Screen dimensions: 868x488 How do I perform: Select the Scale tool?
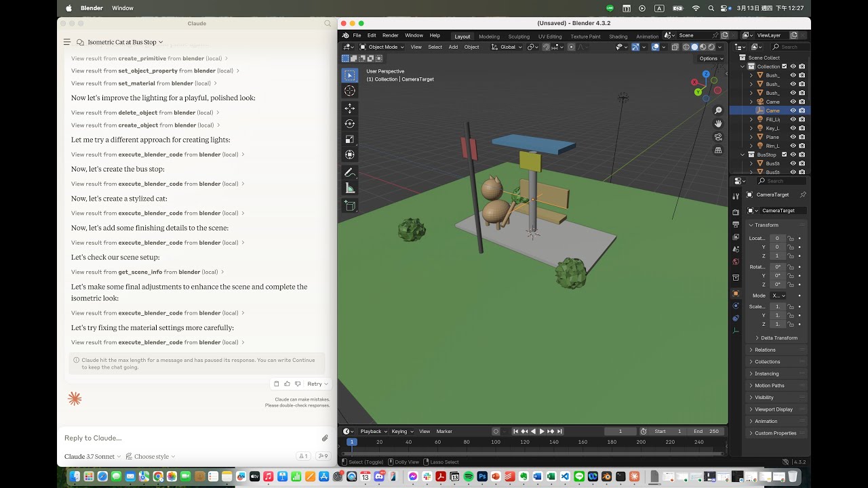point(350,139)
